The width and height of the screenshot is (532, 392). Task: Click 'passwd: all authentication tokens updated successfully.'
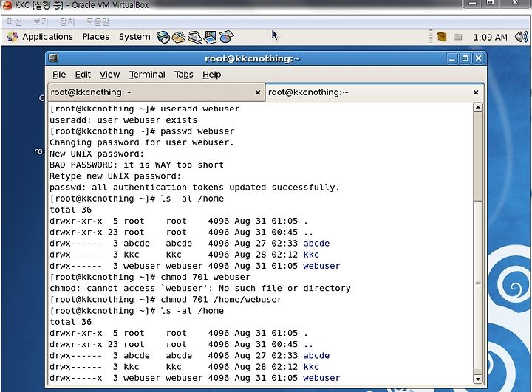194,188
